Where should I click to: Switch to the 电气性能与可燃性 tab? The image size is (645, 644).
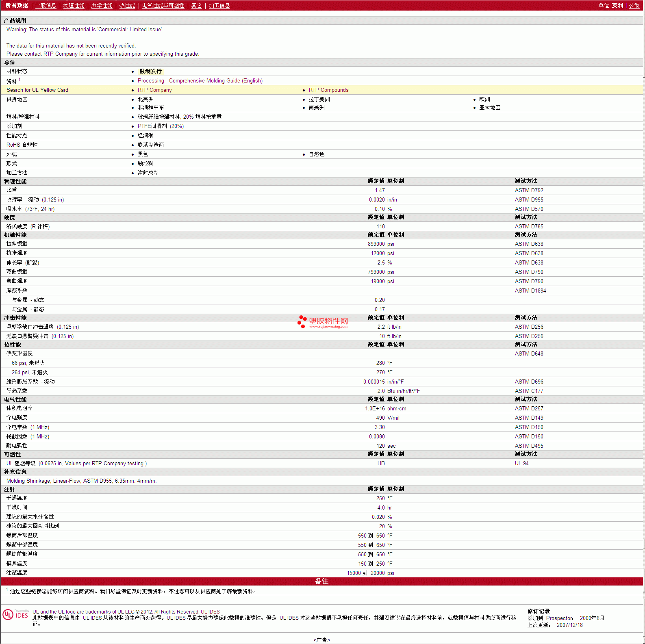tap(163, 5)
